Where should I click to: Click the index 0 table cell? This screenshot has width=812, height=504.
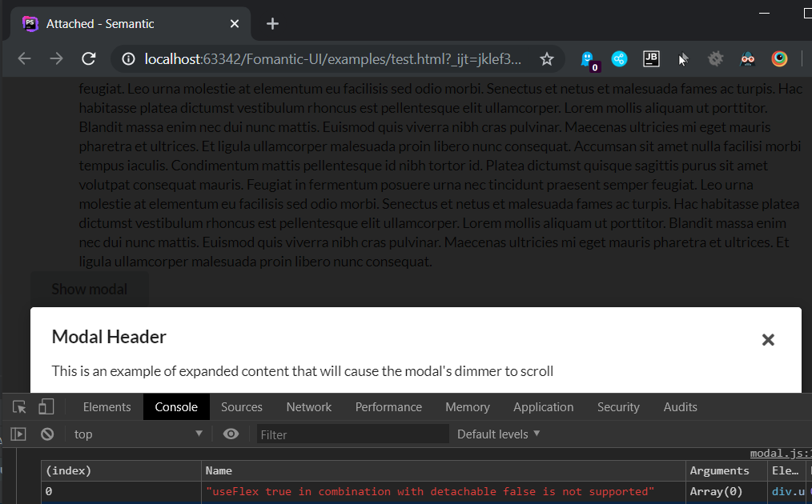point(121,491)
